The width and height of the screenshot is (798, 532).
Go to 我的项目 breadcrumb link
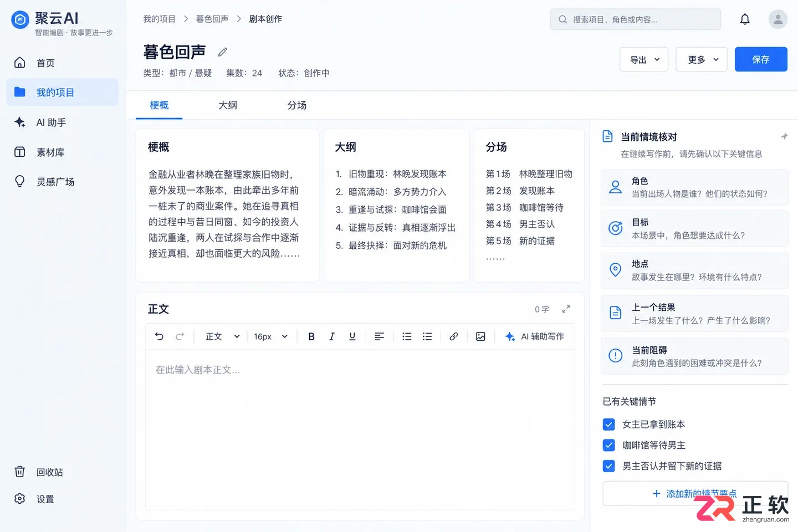pyautogui.click(x=159, y=19)
